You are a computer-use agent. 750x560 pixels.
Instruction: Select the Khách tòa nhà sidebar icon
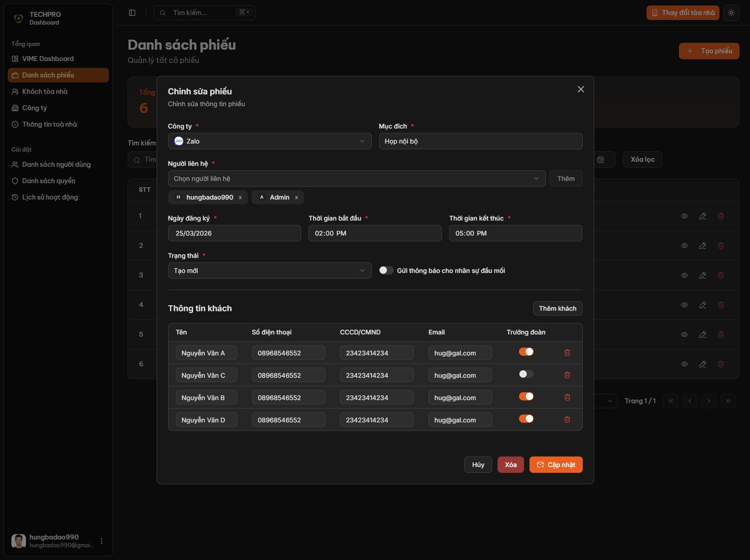[14, 91]
